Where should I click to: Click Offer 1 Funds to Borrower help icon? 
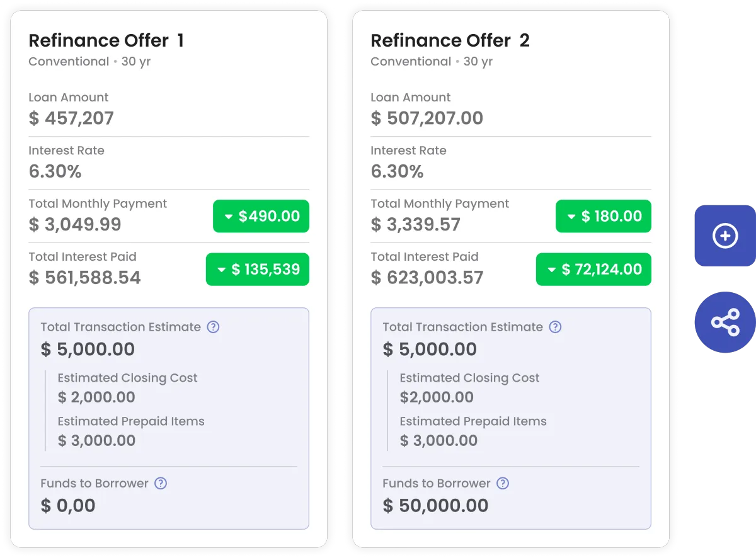161,483
